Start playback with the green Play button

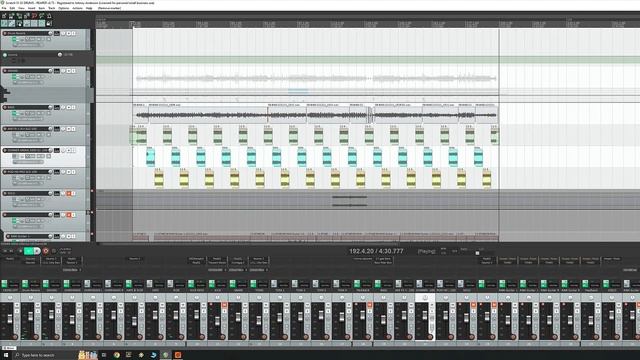pyautogui.click(x=29, y=251)
